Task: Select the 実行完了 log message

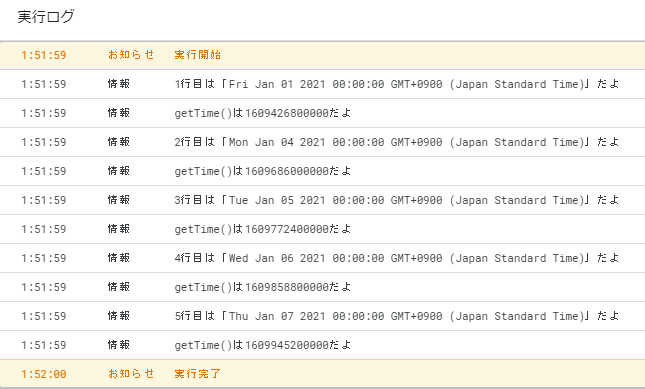Action: [x=197, y=374]
